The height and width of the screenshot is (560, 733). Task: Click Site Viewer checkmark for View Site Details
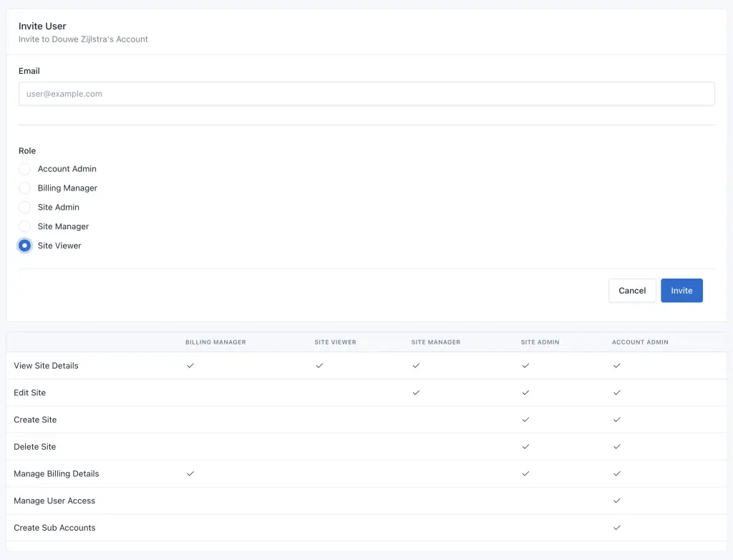[319, 366]
